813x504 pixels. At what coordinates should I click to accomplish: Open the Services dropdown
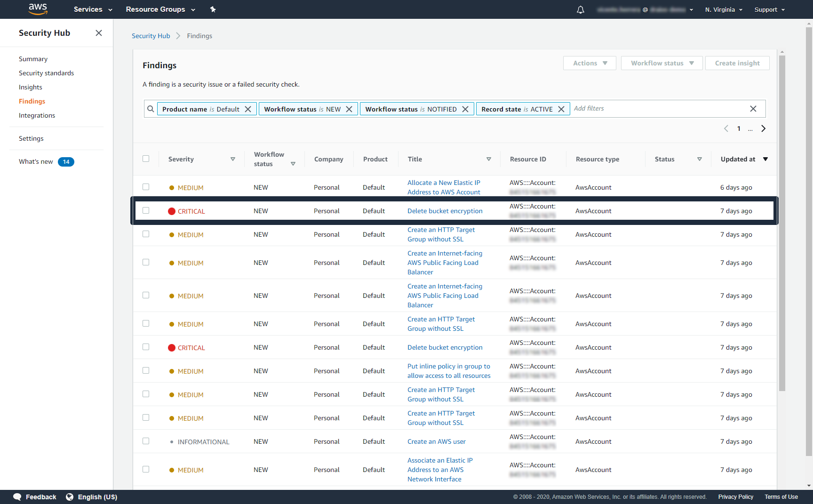93,9
